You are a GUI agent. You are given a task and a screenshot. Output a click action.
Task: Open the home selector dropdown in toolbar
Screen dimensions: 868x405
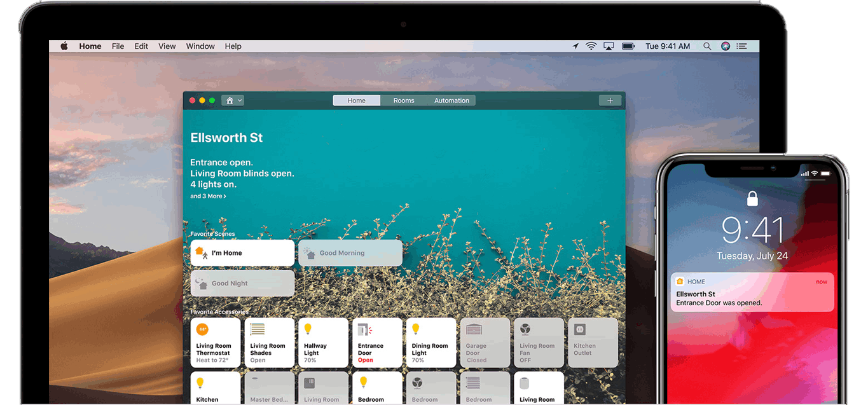point(233,100)
